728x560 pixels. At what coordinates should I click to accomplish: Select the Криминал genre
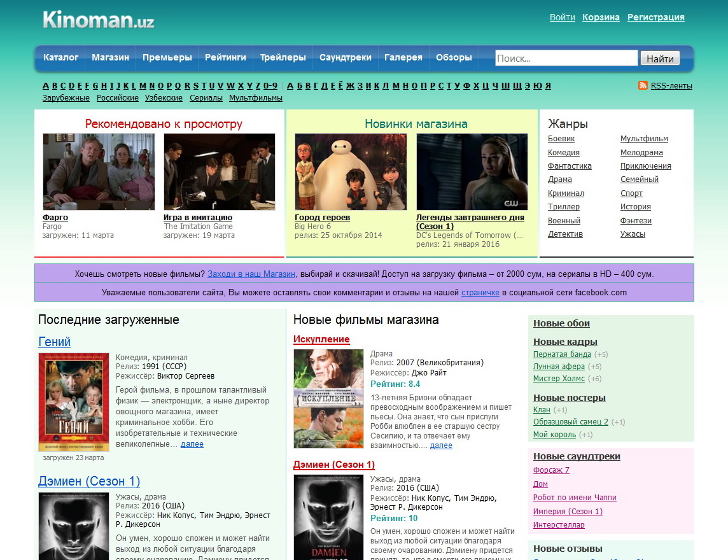(566, 193)
